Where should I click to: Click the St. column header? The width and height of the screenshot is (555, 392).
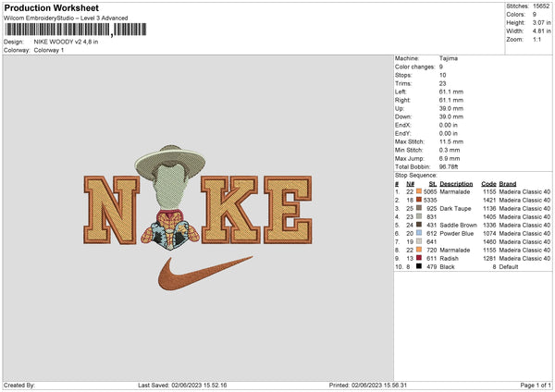(433, 184)
